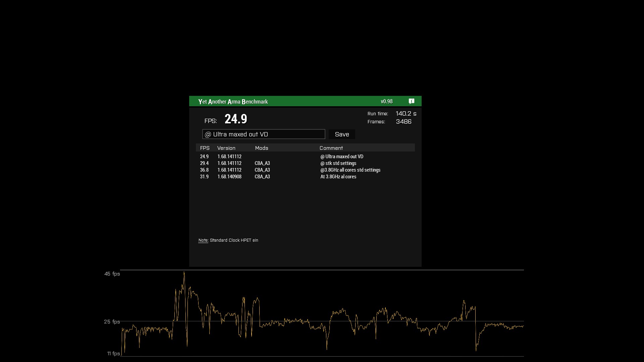Click '@3.8GHz all cores std settings' comment

(x=350, y=170)
